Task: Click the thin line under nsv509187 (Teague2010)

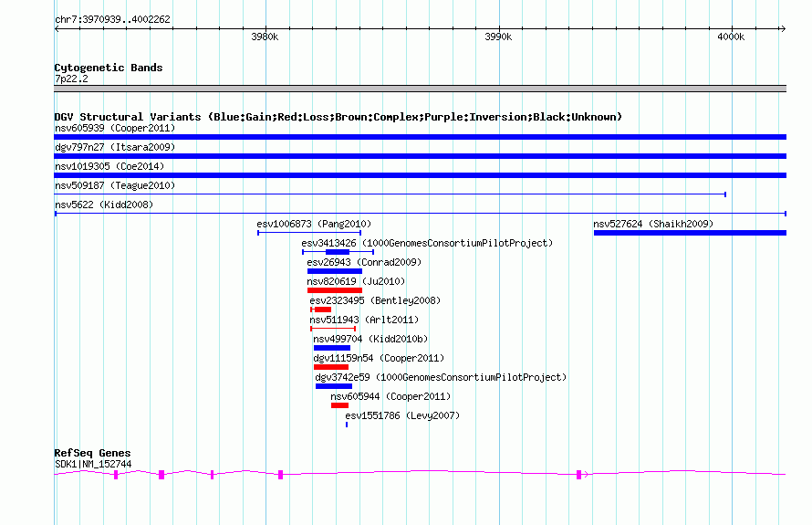Action: [x=390, y=194]
